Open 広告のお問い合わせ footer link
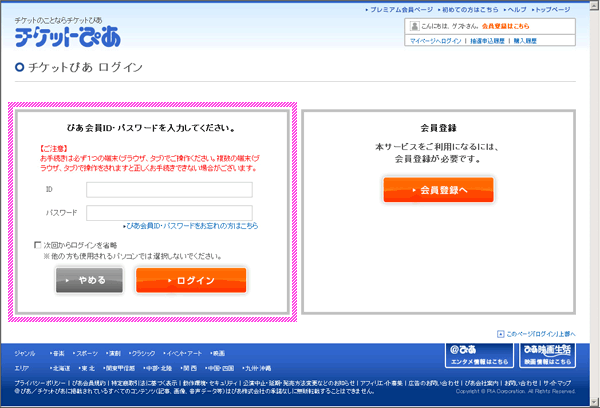 click(434, 383)
